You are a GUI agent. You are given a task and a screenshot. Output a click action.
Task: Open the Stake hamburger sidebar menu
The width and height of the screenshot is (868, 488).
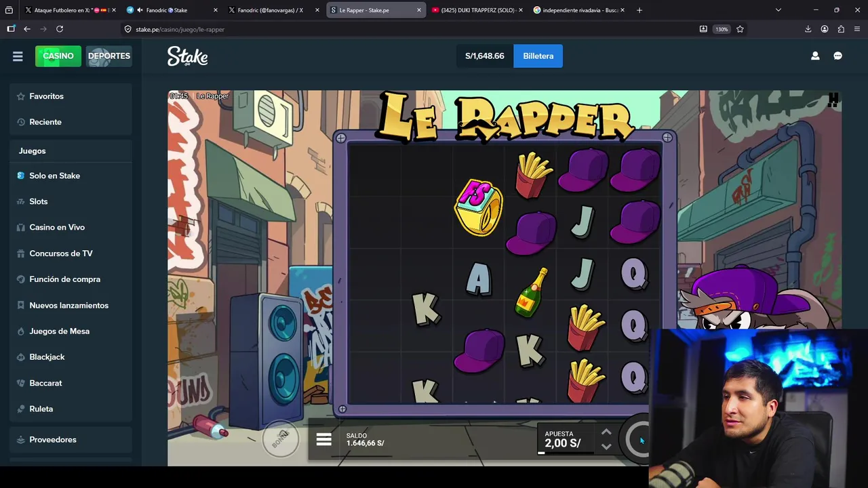[x=18, y=56]
